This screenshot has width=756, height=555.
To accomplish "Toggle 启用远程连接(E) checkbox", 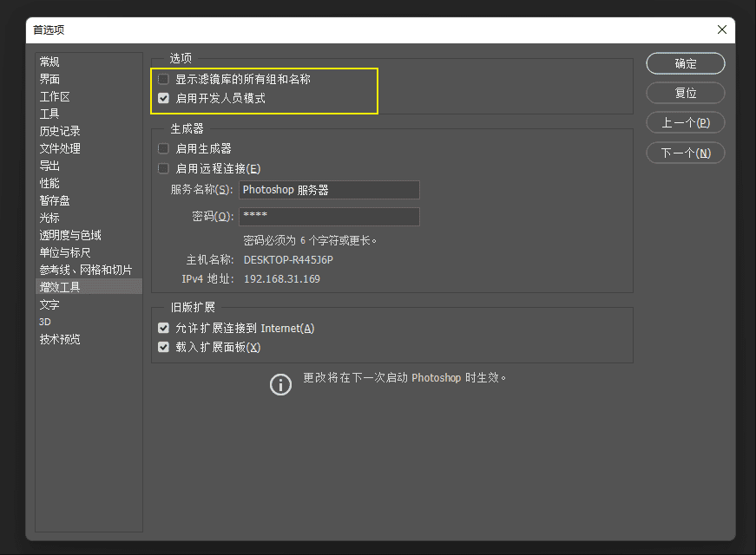I will coord(163,168).
